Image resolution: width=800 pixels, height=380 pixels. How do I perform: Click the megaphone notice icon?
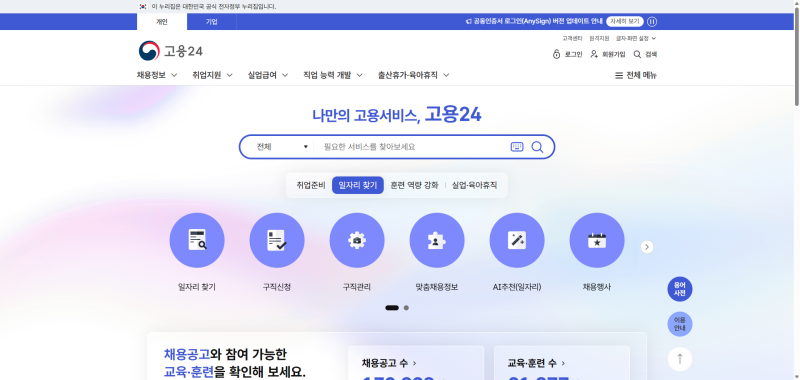(x=468, y=22)
